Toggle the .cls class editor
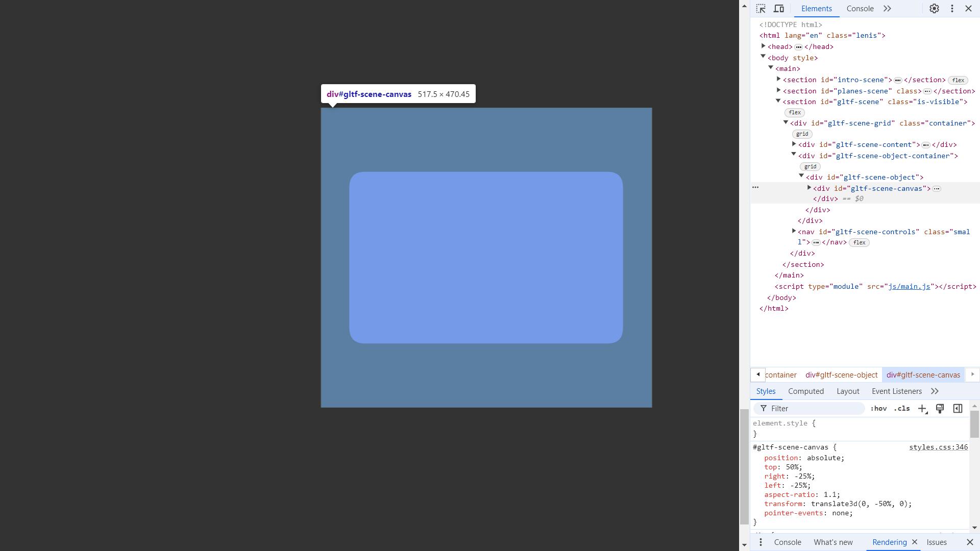Image resolution: width=980 pixels, height=551 pixels. coord(902,409)
